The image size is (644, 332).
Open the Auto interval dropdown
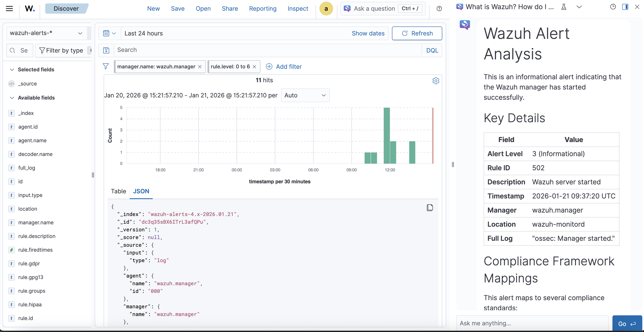305,95
